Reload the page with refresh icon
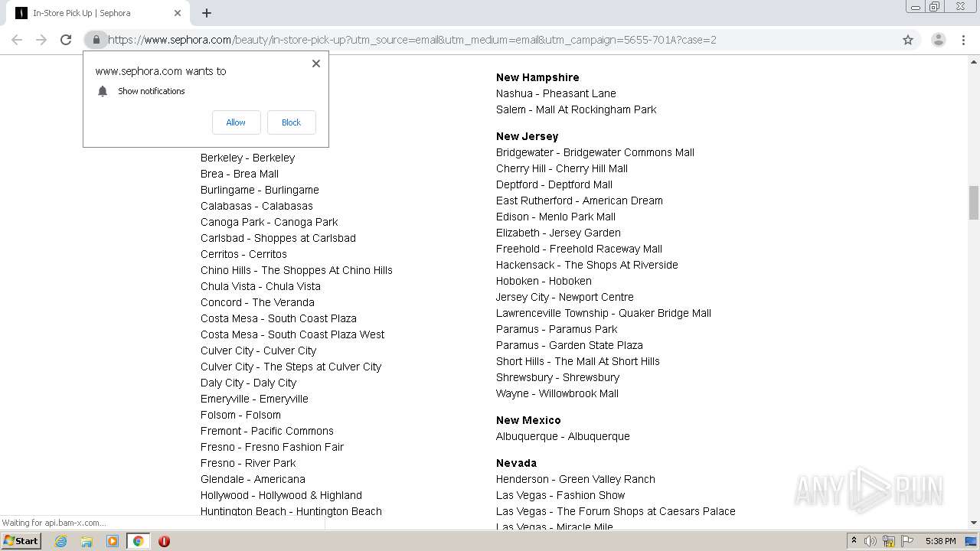This screenshot has width=980, height=551. click(x=66, y=40)
